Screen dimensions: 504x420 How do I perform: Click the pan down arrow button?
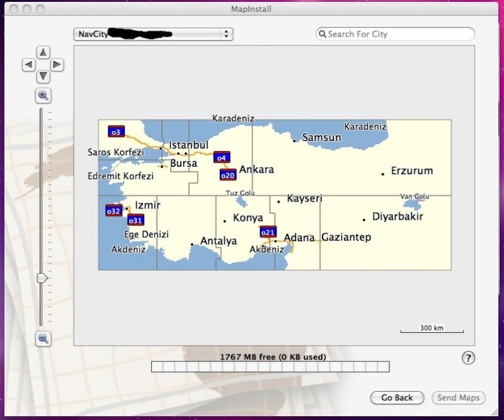point(43,76)
